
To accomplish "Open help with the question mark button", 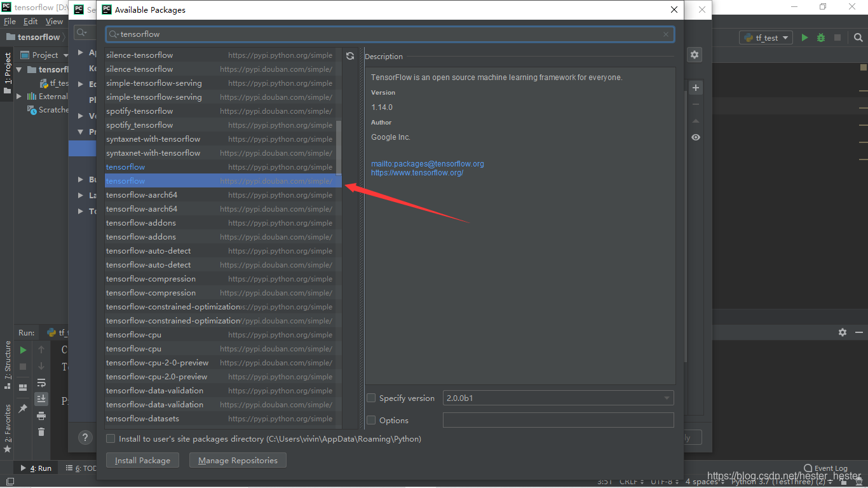I will coord(85,437).
